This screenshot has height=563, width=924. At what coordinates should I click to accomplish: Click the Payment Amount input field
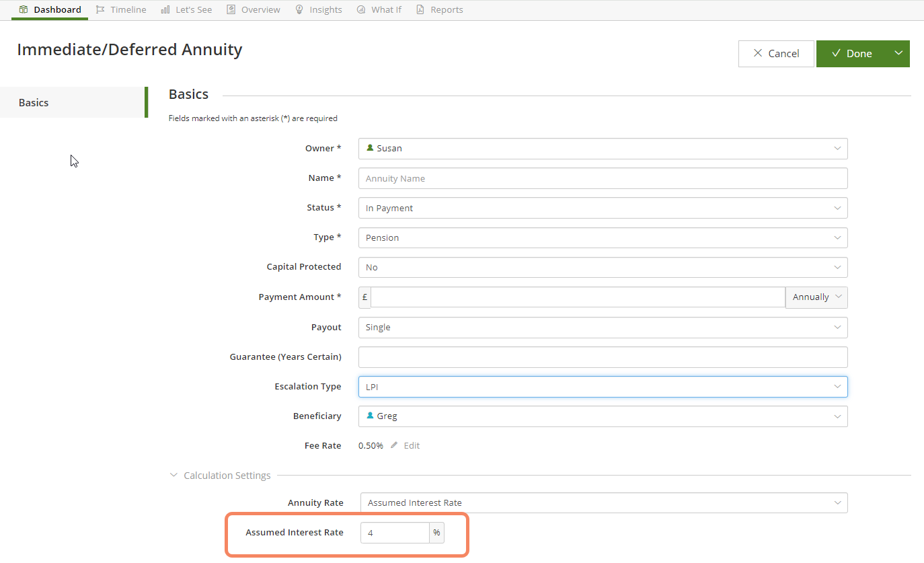point(578,297)
